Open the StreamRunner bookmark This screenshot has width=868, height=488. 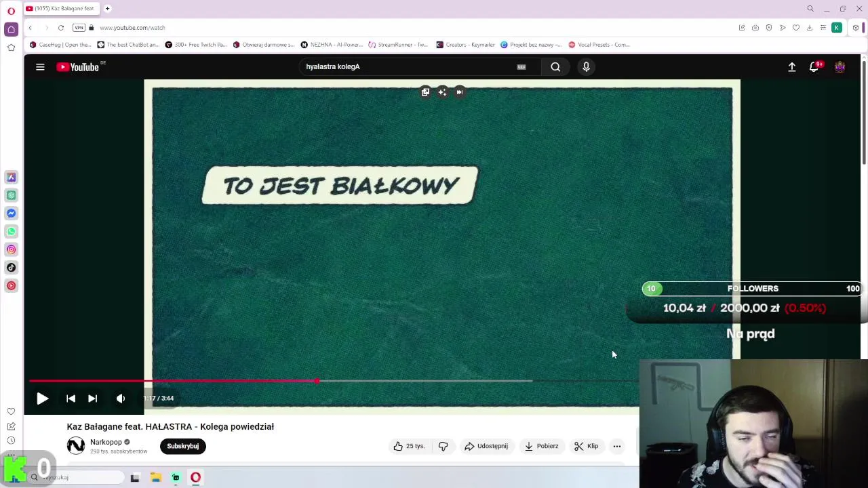[x=398, y=45]
